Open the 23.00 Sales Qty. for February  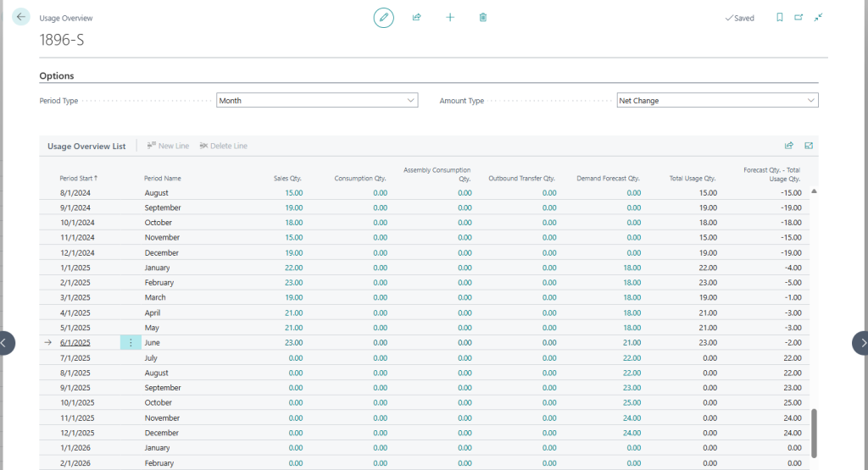pyautogui.click(x=293, y=283)
